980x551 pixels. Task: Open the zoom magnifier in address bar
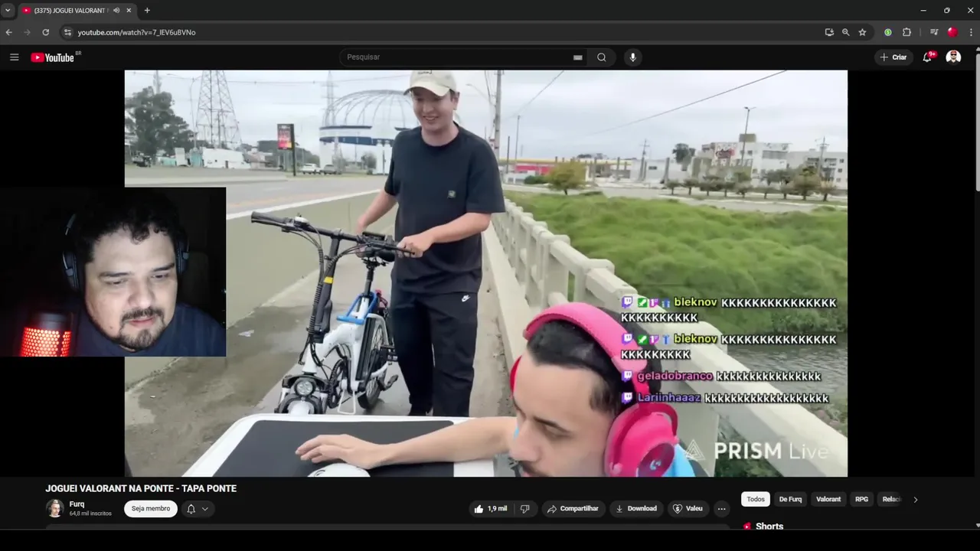pos(845,32)
